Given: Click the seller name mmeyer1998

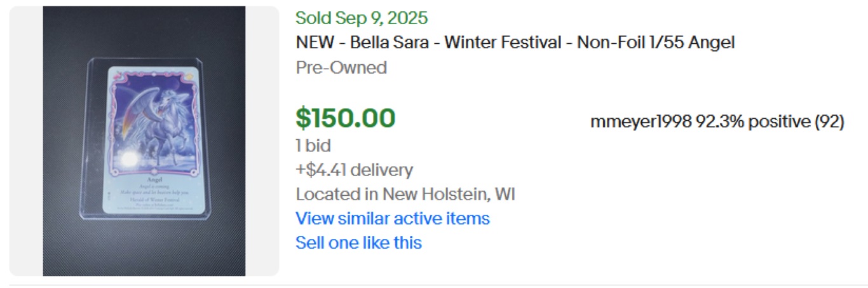Looking at the screenshot, I should (x=641, y=122).
